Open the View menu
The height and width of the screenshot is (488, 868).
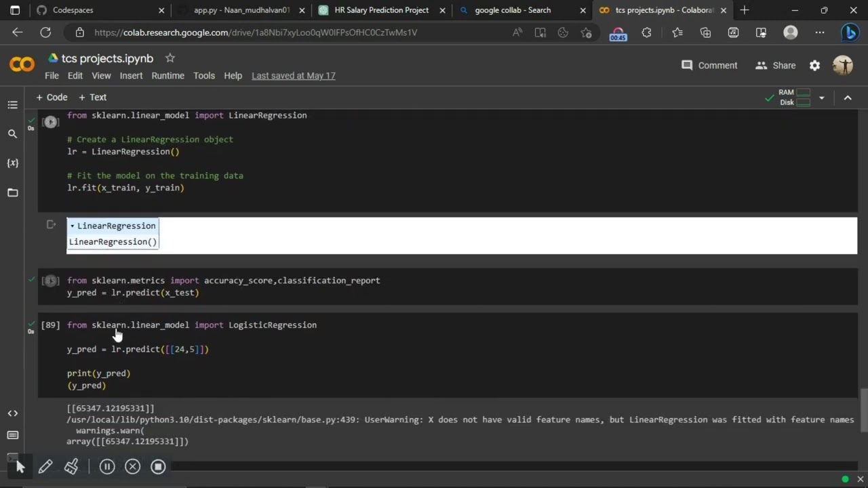pyautogui.click(x=101, y=76)
